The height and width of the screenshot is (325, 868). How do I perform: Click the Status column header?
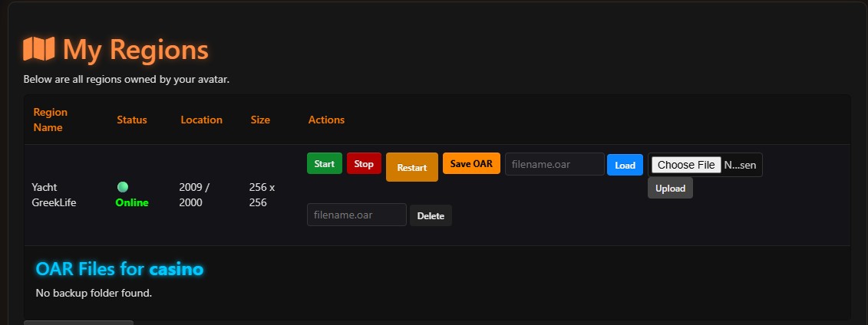click(132, 120)
